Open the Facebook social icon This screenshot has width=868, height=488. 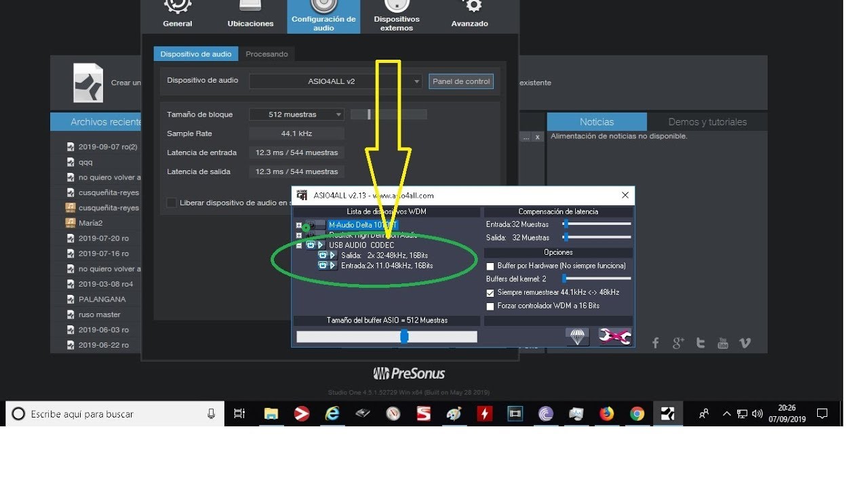point(655,343)
